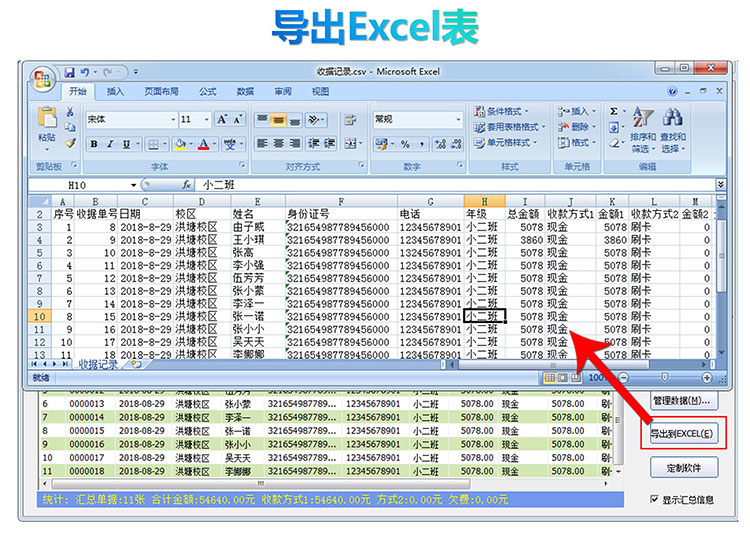This screenshot has height=552, width=750.
Task: Switch to 审阅 ribbon tab
Action: [x=283, y=91]
